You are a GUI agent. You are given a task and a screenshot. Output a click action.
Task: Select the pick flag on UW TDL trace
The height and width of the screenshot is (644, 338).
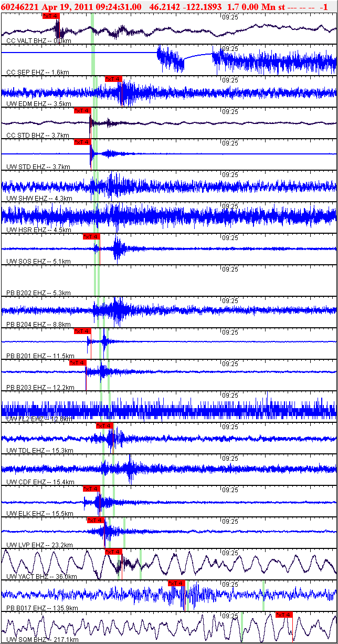click(x=104, y=425)
